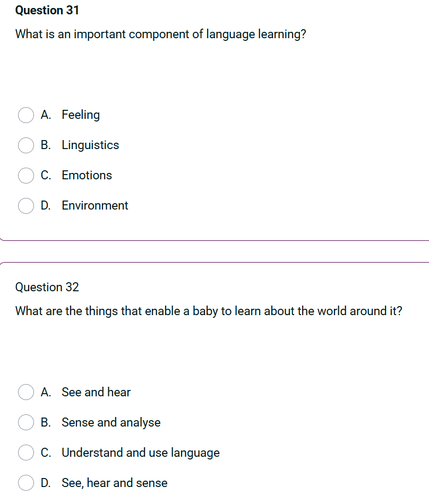Click the See and hear label text

tap(96, 393)
